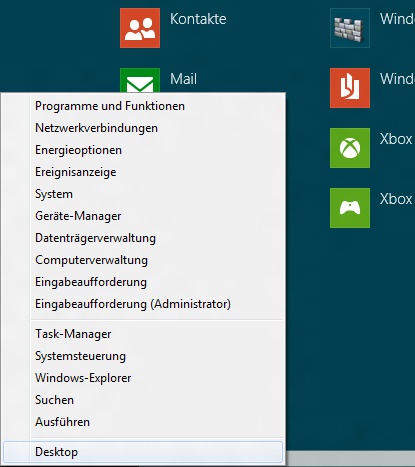Image resolution: width=415 pixels, height=467 pixels.
Task: Choose Ausführen menu entry
Action: (143, 422)
